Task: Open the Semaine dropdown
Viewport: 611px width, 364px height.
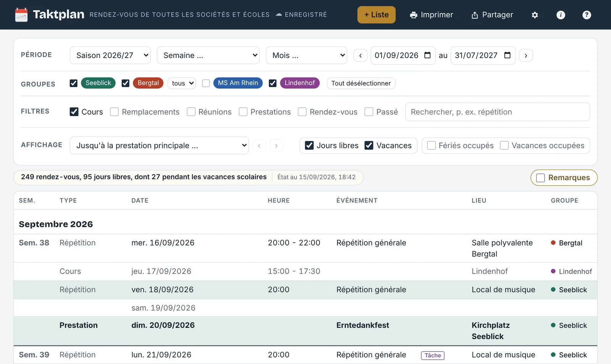Action: [x=208, y=55]
